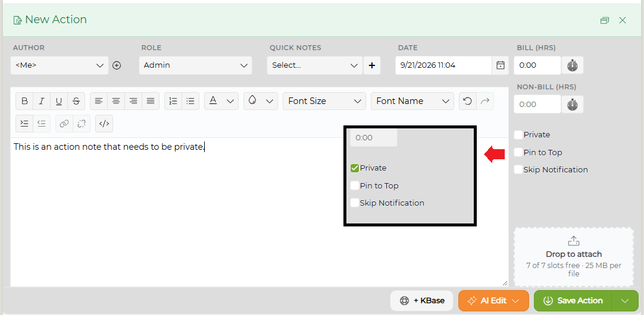Check the Pin to Top option
The image size is (644, 315).
518,153
